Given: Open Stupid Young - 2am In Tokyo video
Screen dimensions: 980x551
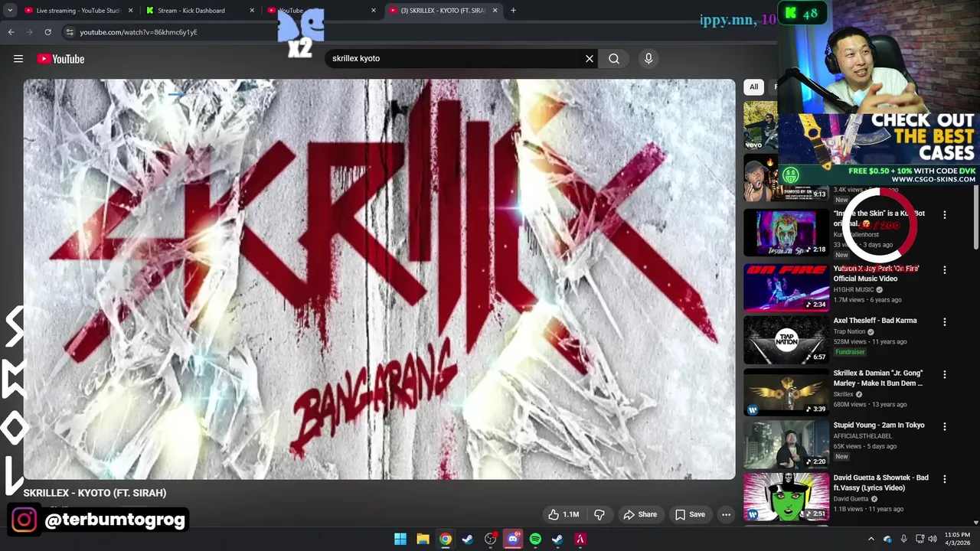Looking at the screenshot, I should coord(879,425).
